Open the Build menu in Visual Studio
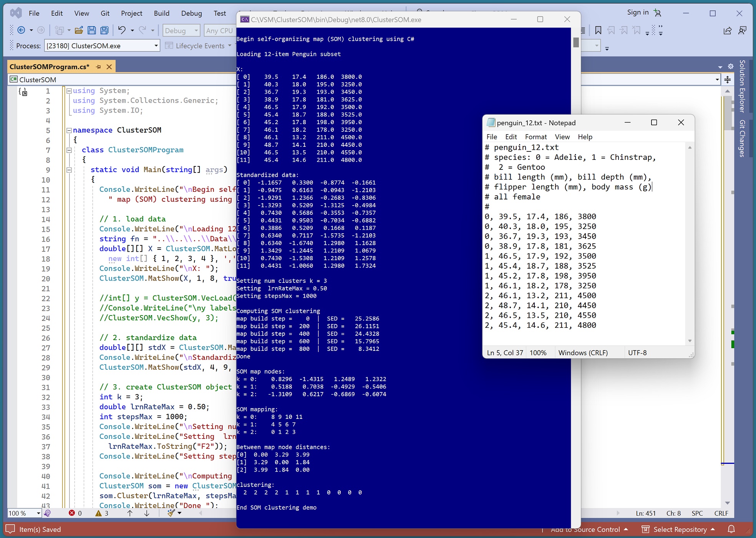This screenshot has width=756, height=538. [161, 13]
